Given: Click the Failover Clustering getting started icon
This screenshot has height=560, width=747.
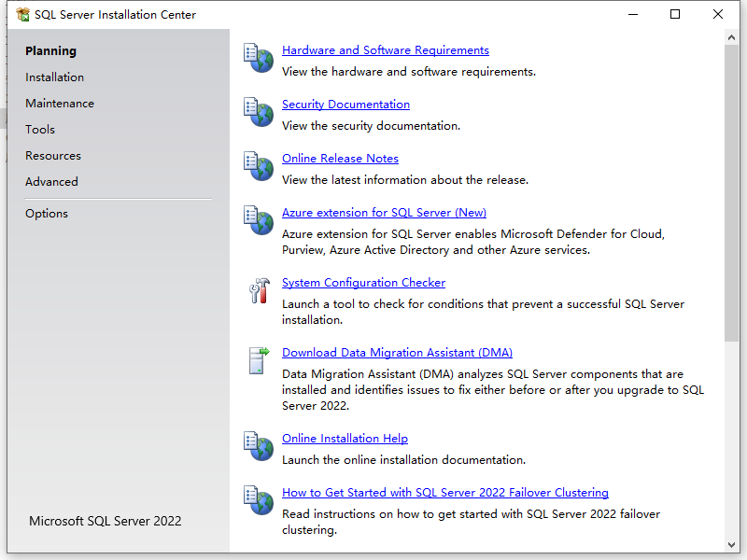Looking at the screenshot, I should (259, 500).
